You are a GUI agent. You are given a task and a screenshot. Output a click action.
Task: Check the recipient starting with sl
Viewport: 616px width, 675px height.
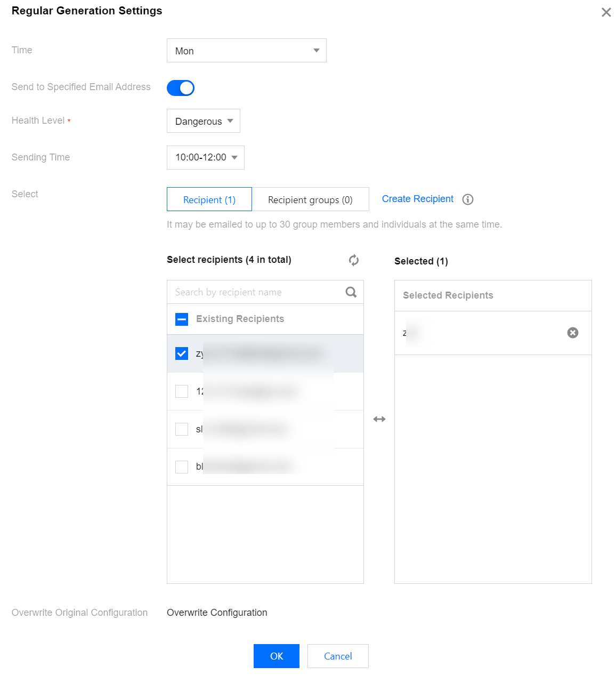click(182, 429)
